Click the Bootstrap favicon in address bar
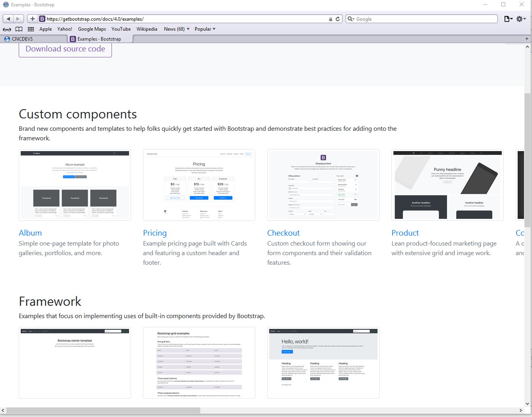 42,19
